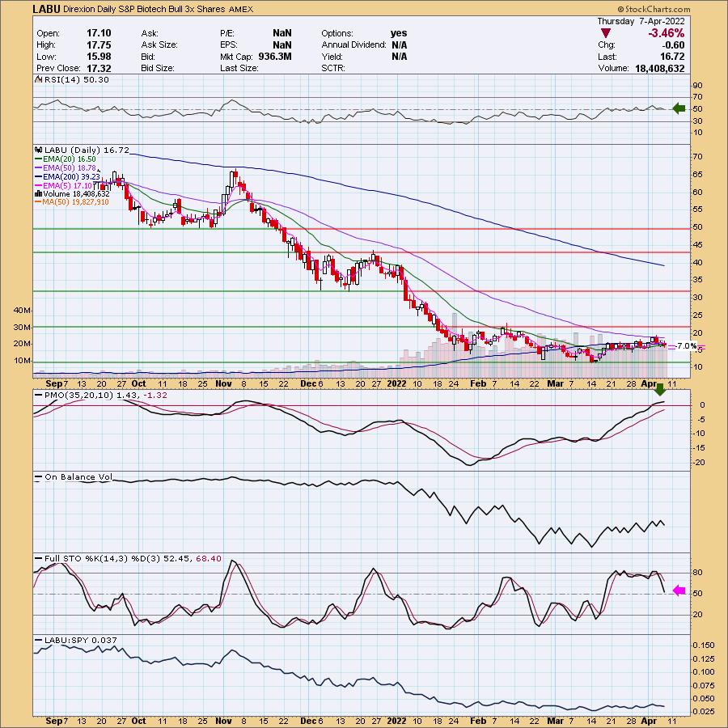
Task: Click the date Thursday 7-Apr-2022
Action: pos(641,21)
